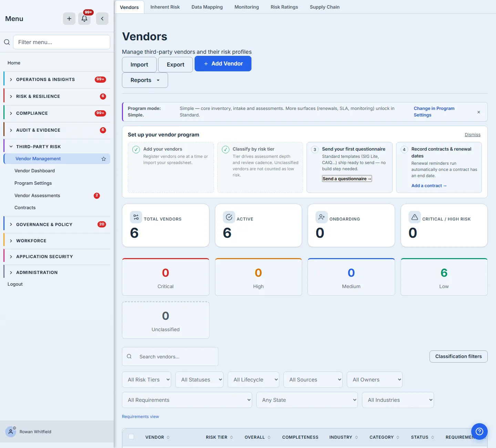Expand Operations & Insights section
This screenshot has width=496, height=448.
pos(57,80)
